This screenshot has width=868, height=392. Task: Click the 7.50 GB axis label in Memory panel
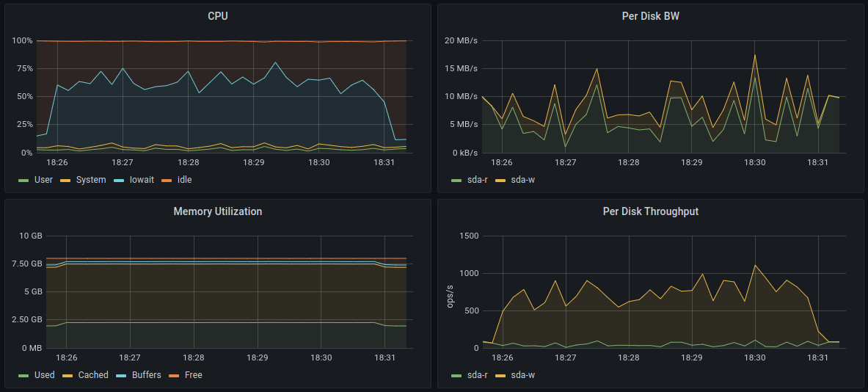tap(26, 264)
